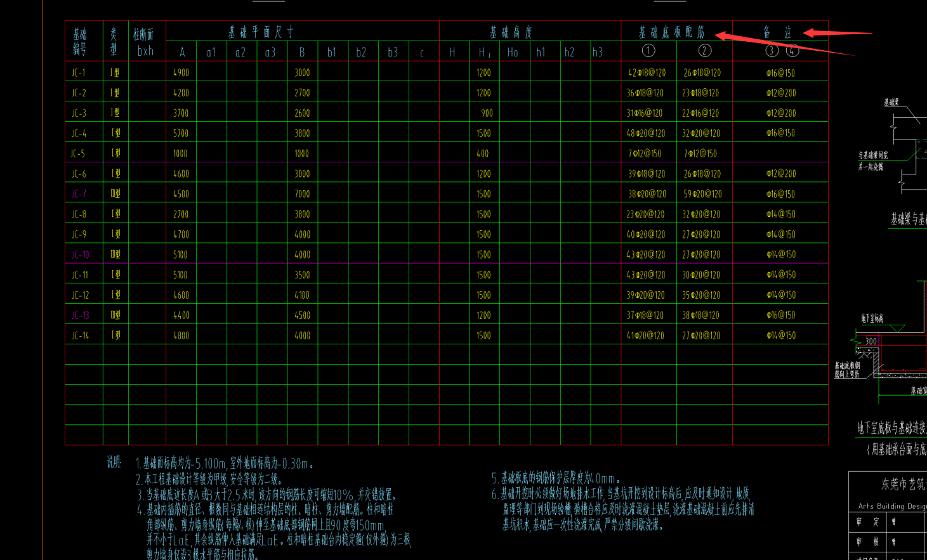Select the "JC-14" row label
Viewport: 927px width, 560px height.
pos(81,335)
